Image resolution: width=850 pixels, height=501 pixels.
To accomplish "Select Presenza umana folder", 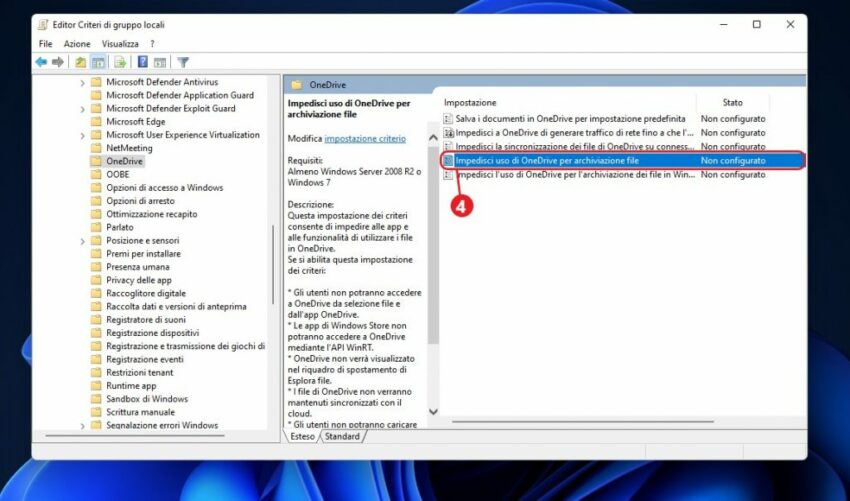I will click(x=138, y=267).
